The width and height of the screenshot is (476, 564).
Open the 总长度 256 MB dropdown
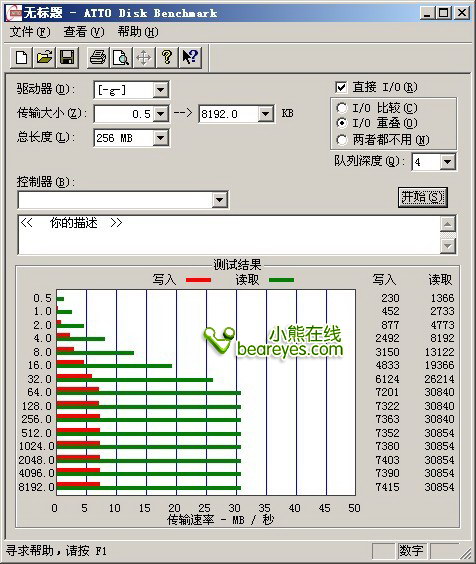coord(160,138)
